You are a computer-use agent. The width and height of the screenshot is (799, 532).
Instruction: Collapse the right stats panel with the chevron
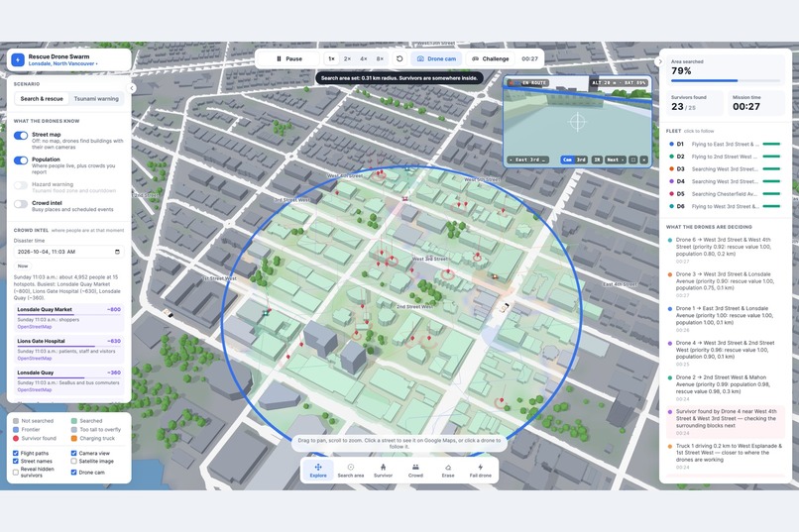click(660, 62)
